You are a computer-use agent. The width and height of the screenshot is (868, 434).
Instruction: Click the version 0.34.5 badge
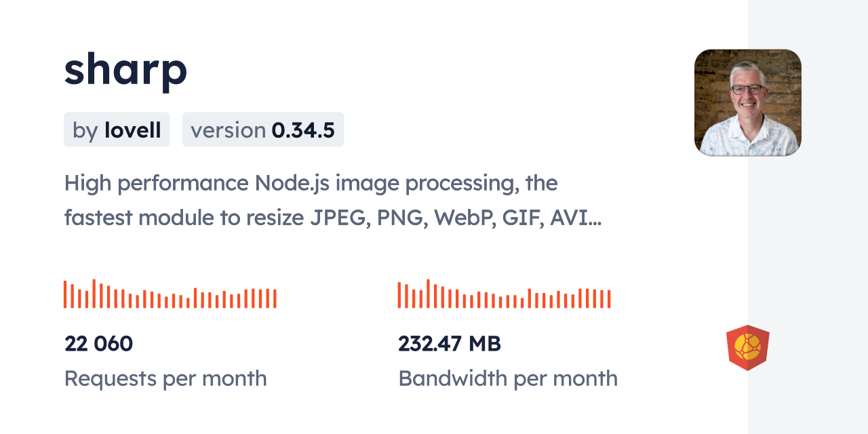pos(262,130)
